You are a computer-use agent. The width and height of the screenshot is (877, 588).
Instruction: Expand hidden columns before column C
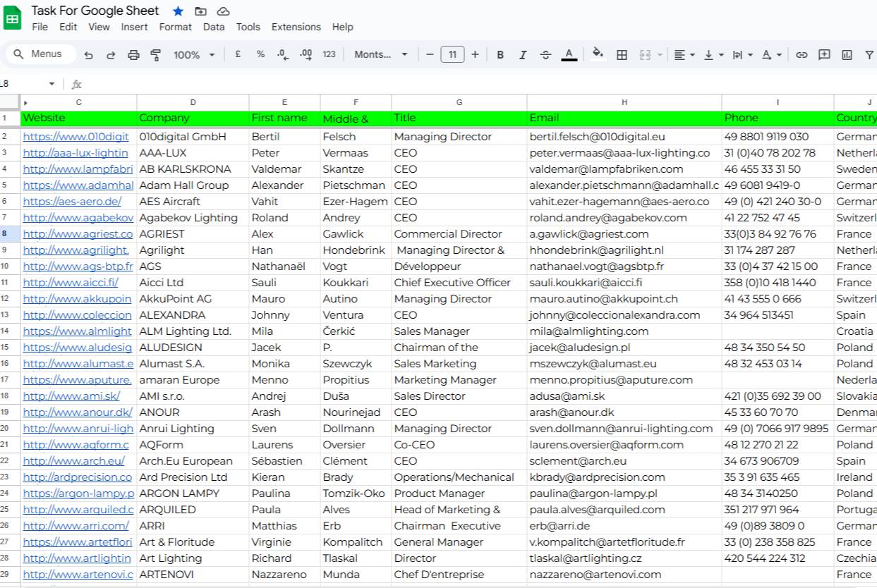click(26, 103)
